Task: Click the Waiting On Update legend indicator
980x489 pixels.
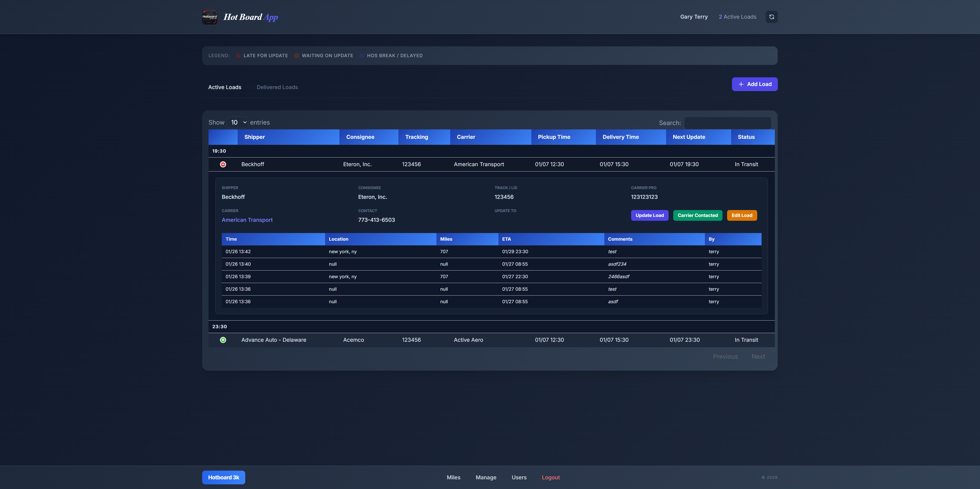Action: 296,55
